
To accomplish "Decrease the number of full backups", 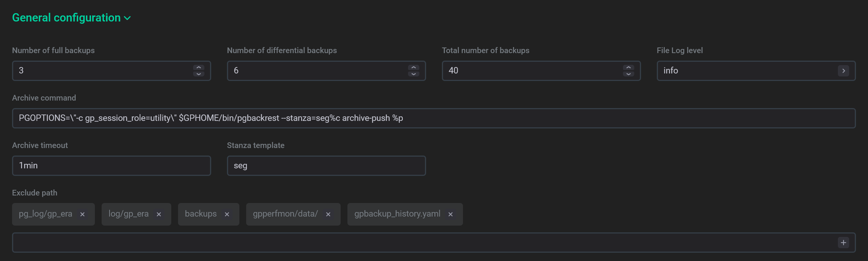I will coord(199,74).
